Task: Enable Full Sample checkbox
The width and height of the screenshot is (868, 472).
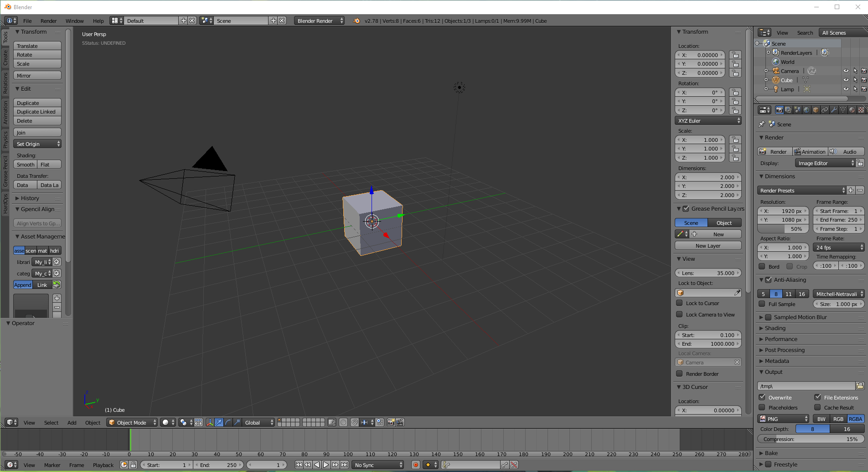Action: point(762,304)
